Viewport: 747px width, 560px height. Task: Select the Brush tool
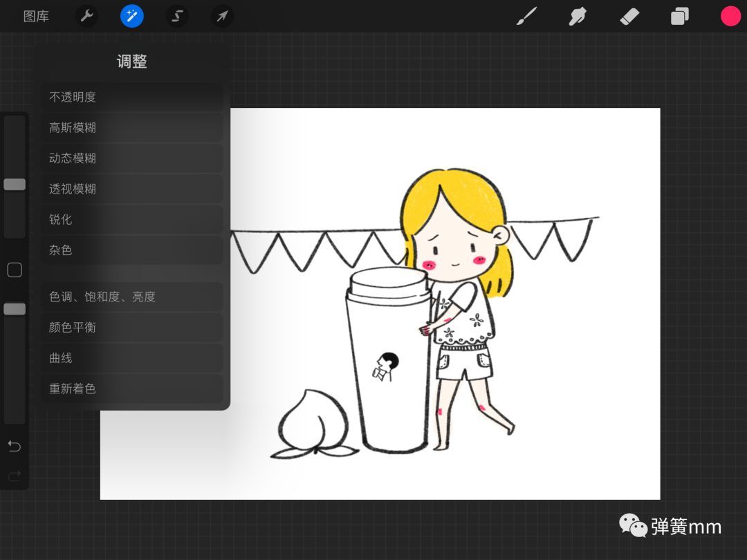pos(526,16)
